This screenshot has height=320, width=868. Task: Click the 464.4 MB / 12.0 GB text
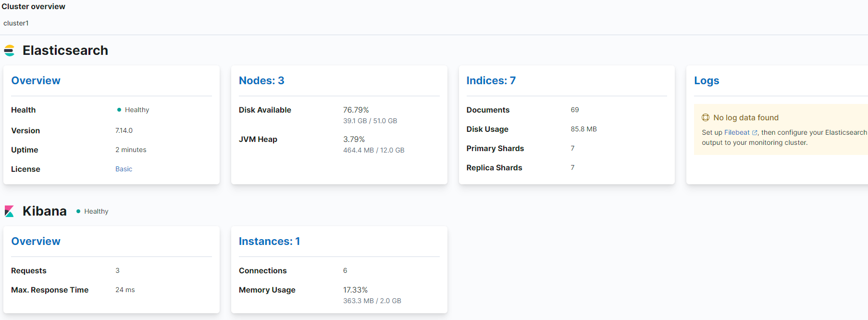374,150
